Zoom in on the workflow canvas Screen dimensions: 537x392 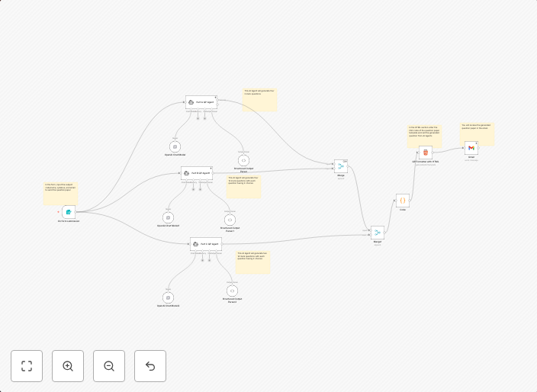[x=68, y=366]
